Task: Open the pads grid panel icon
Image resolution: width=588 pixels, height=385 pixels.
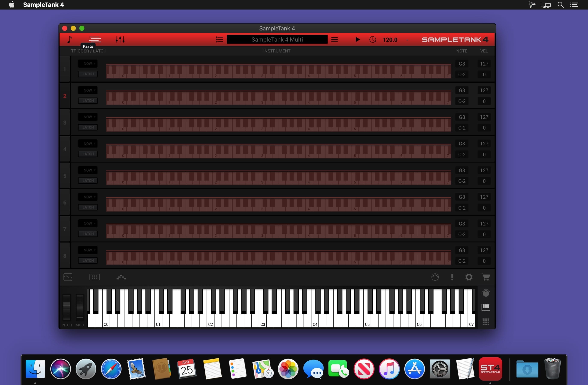Action: (94, 277)
